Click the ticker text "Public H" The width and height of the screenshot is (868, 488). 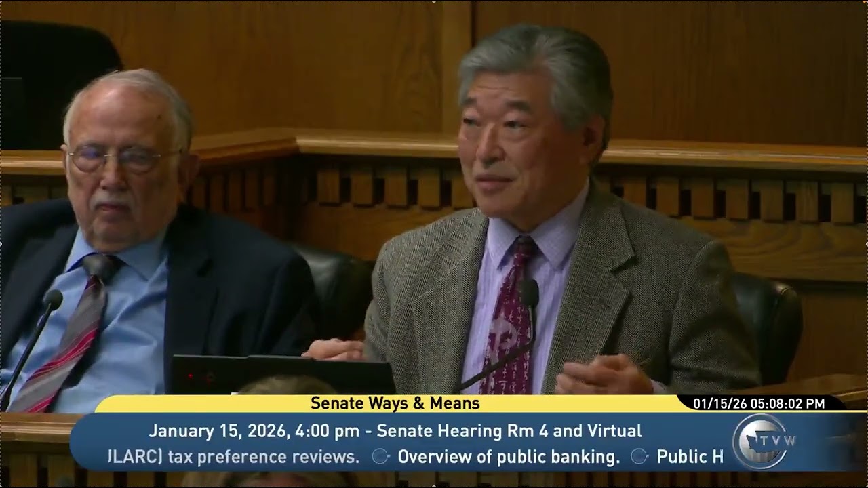(x=690, y=457)
